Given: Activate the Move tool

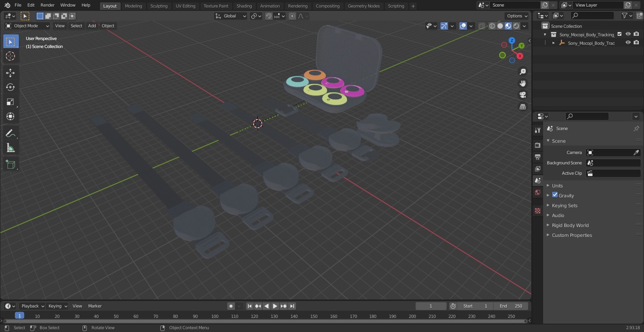Looking at the screenshot, I should (10, 73).
